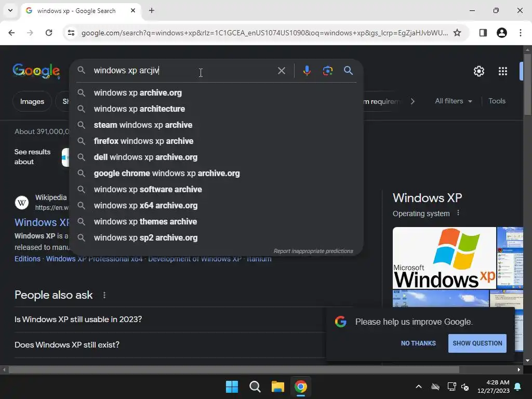532x399 pixels.
Task: Switch to the Images filter chip
Action: coord(32,101)
